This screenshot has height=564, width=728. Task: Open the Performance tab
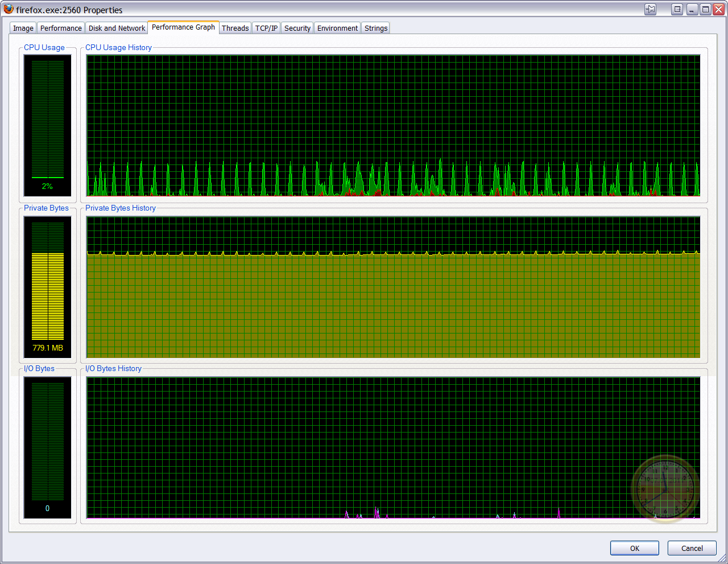(x=61, y=28)
